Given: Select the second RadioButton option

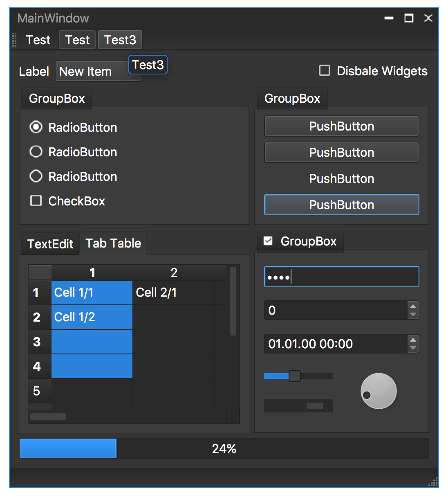Looking at the screenshot, I should point(36,152).
